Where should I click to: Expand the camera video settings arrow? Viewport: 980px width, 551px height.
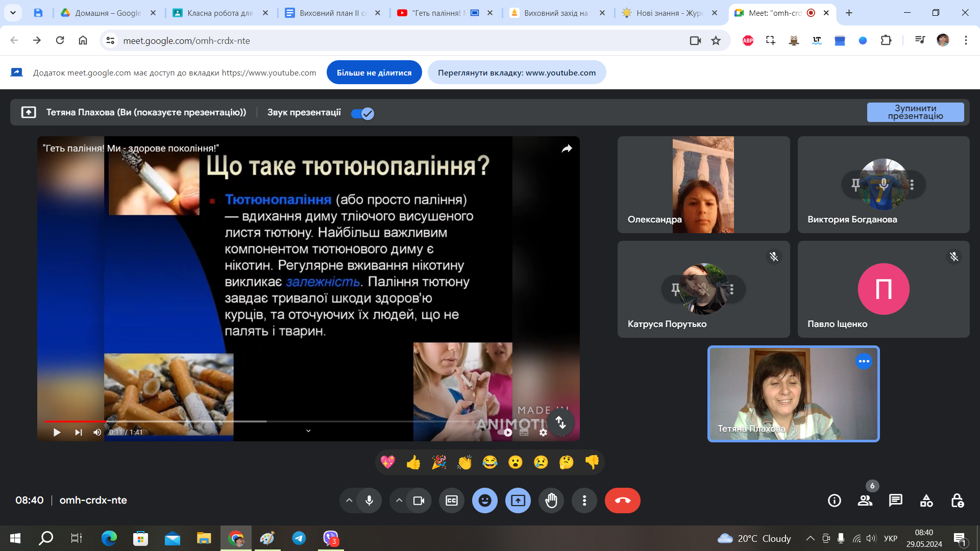pyautogui.click(x=399, y=500)
